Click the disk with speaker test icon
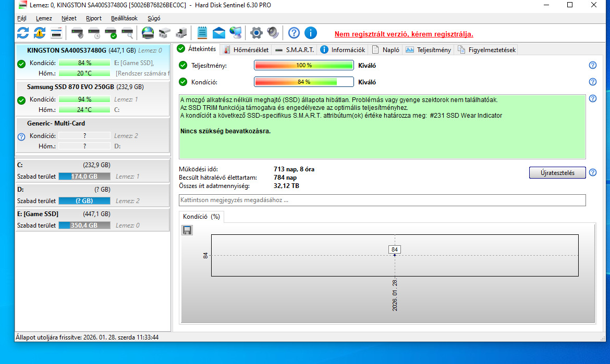Viewport: 610px width, 364px height. pyautogui.click(x=77, y=33)
